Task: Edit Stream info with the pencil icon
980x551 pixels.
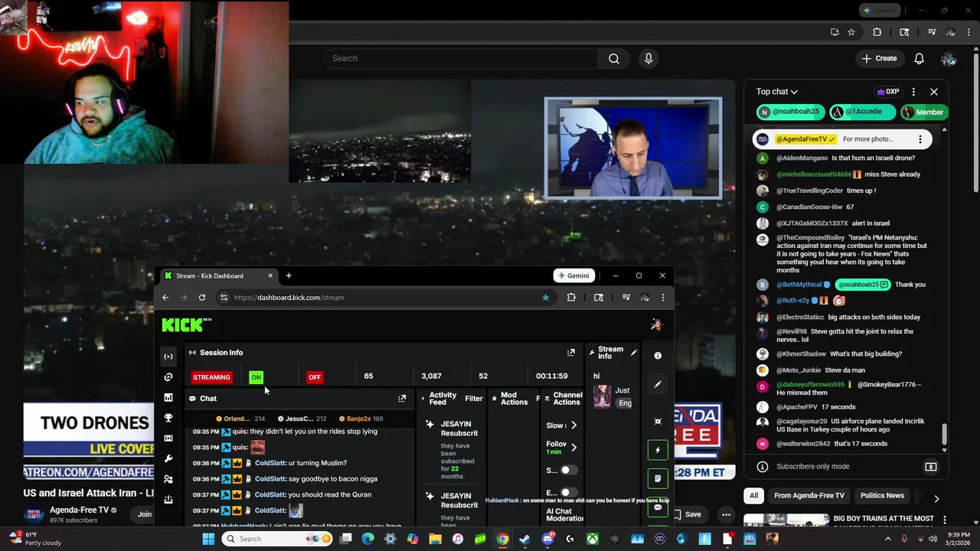Action: click(633, 353)
